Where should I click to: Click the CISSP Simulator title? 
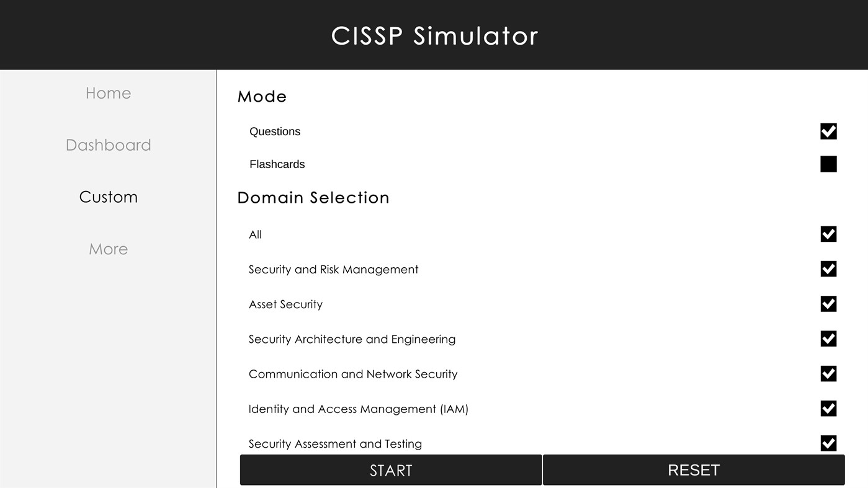tap(434, 35)
